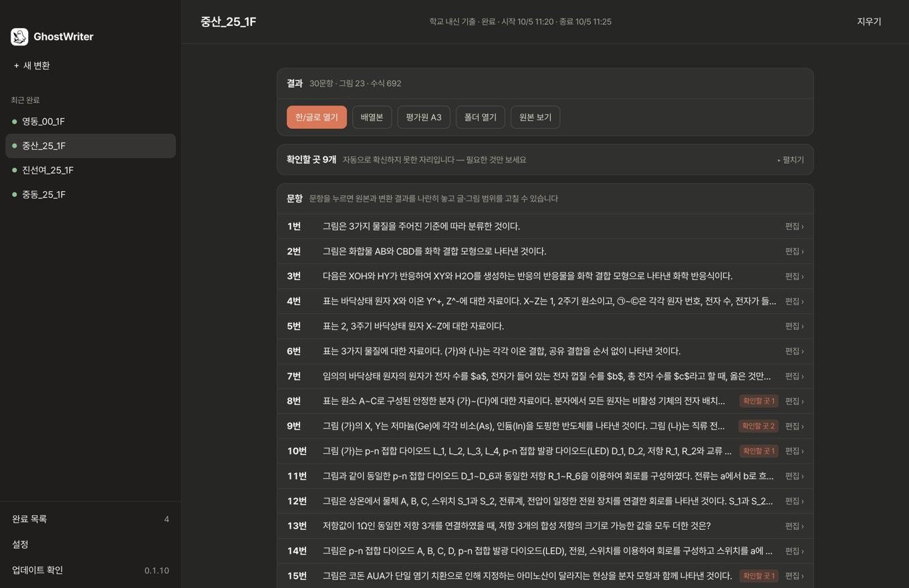Open 설정 in the sidebar

tap(90, 545)
